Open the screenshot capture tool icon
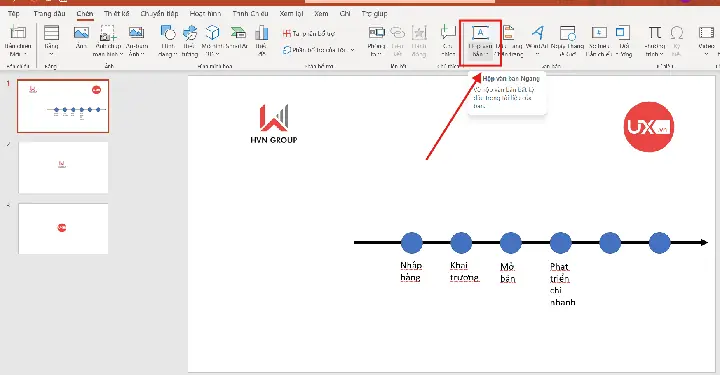Viewport: 720px width, 375px height. pos(108,34)
